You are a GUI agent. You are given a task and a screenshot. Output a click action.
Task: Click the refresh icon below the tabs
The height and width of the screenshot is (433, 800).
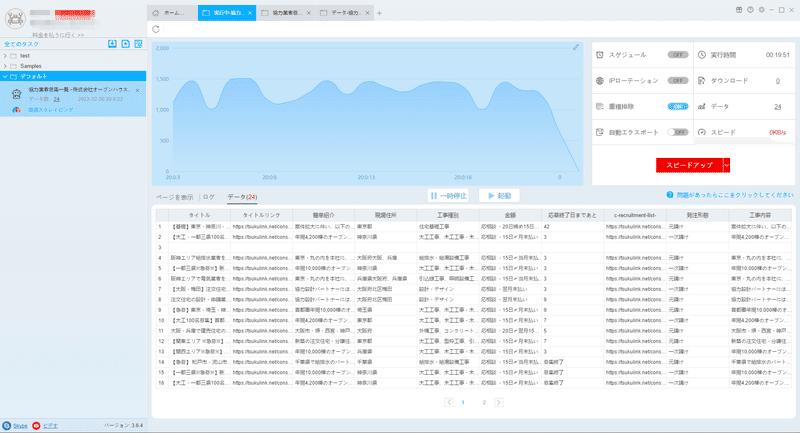[156, 29]
